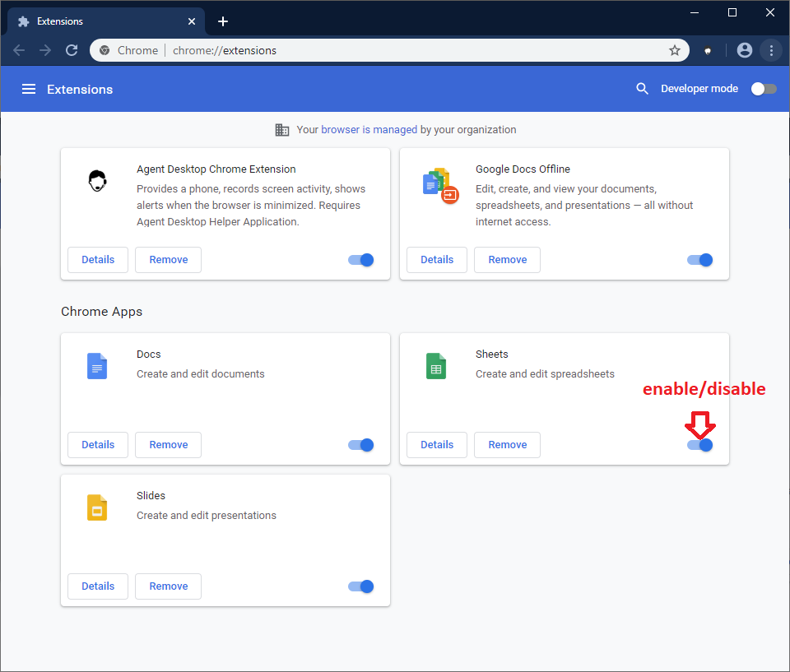Remove the Sheets app
Image resolution: width=790 pixels, height=672 pixels.
(508, 445)
